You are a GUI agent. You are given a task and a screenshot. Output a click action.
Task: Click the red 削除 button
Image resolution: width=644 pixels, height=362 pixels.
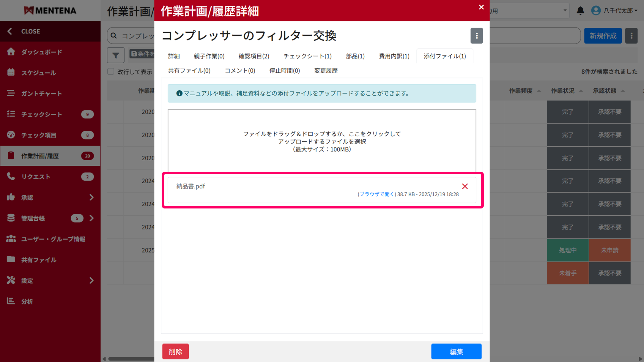click(175, 352)
